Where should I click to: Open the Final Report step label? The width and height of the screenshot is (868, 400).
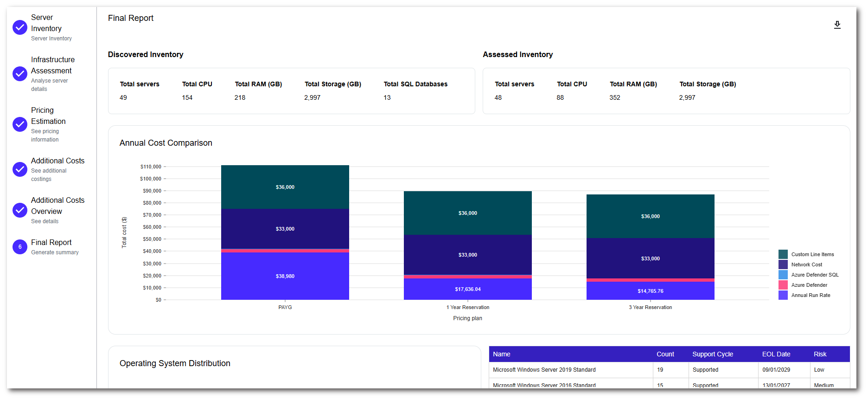tap(51, 243)
